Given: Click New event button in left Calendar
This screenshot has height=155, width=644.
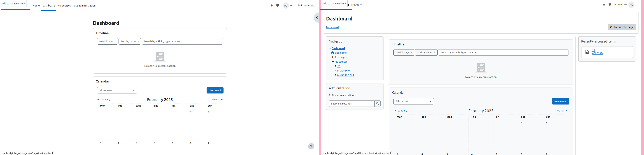Looking at the screenshot, I should (x=215, y=90).
